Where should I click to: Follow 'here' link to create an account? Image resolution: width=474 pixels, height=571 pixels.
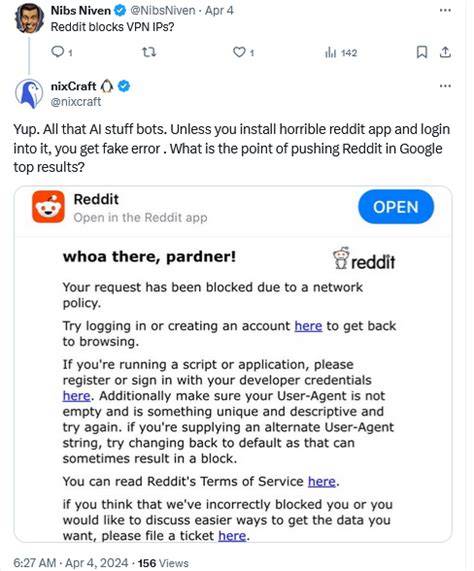coord(308,326)
